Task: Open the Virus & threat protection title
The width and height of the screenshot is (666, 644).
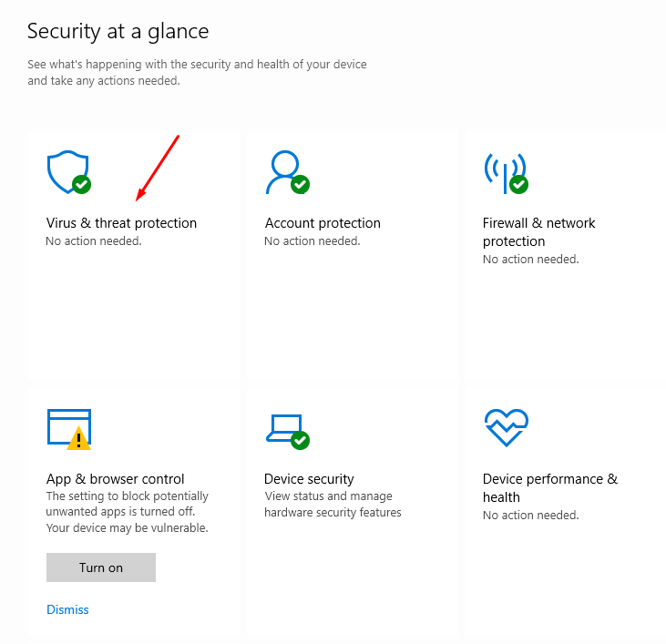Action: 121,223
